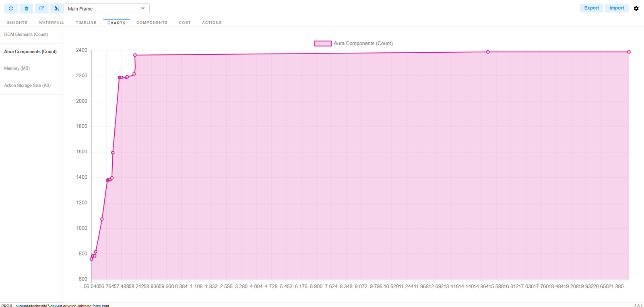Click the Import button
Screen dimensions: 644x307
click(x=616, y=8)
